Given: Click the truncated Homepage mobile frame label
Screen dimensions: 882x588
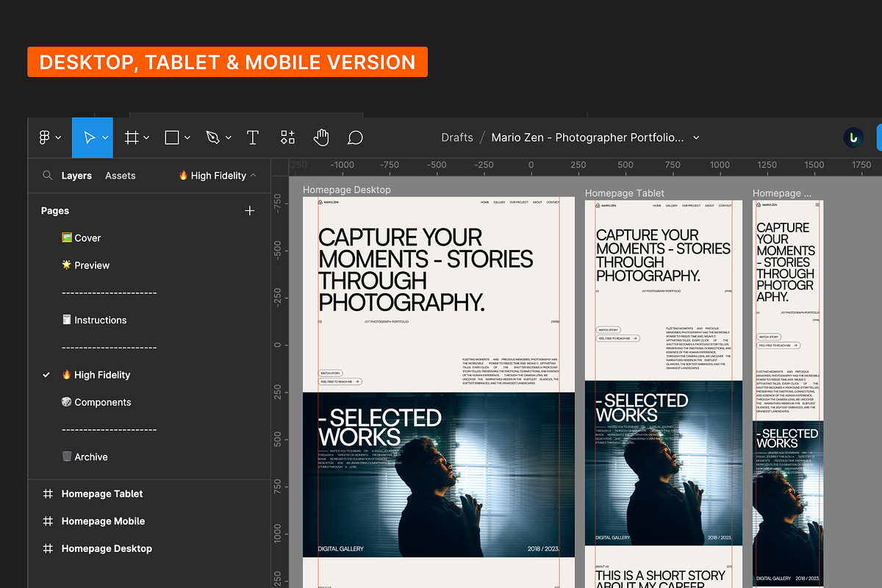Looking at the screenshot, I should 782,193.
